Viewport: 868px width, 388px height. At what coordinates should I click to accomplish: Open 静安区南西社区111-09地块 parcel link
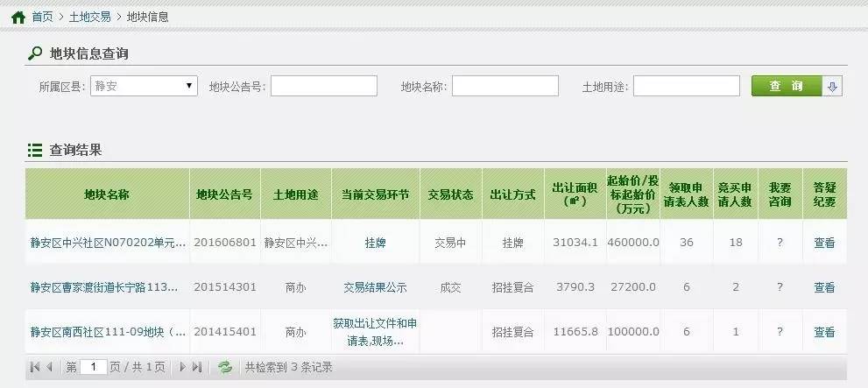[x=108, y=332]
